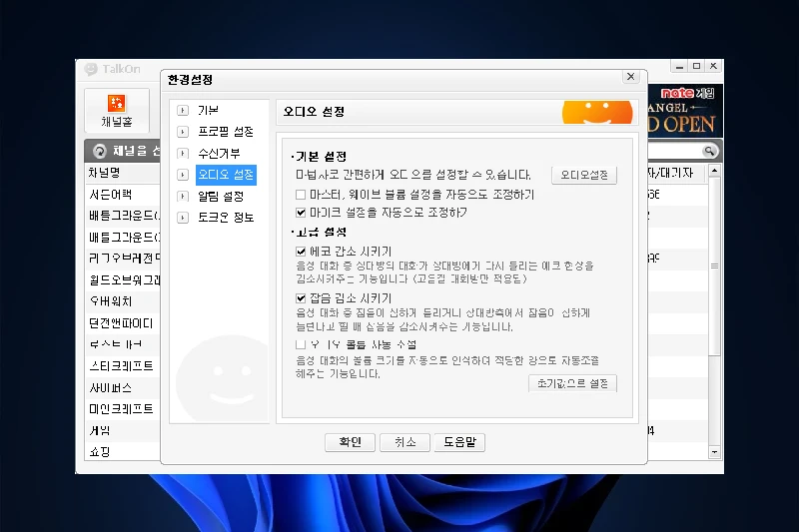Click scroll up arrow in TalkOn list
This screenshot has height=532, width=799.
[x=714, y=171]
